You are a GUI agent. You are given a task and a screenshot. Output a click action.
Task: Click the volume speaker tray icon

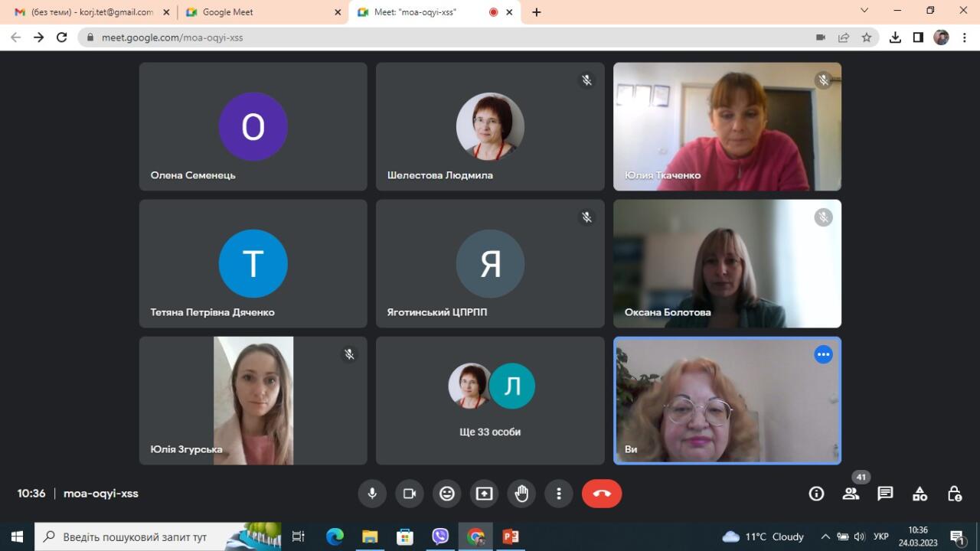[x=859, y=536]
